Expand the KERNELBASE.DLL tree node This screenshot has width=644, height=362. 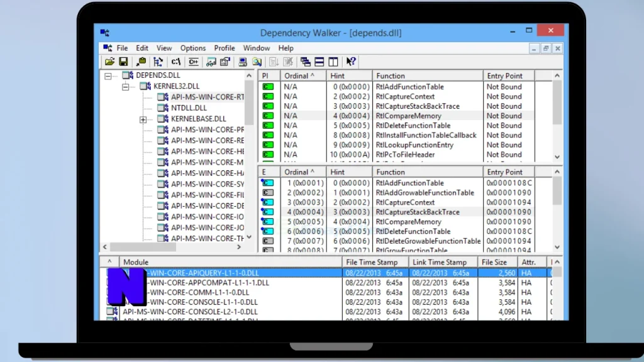point(143,119)
